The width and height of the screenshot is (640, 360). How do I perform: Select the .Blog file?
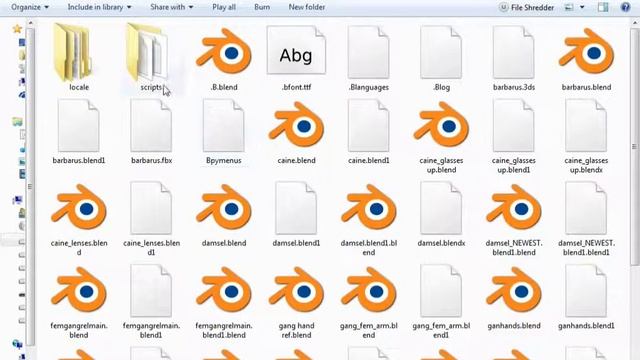pyautogui.click(x=441, y=57)
